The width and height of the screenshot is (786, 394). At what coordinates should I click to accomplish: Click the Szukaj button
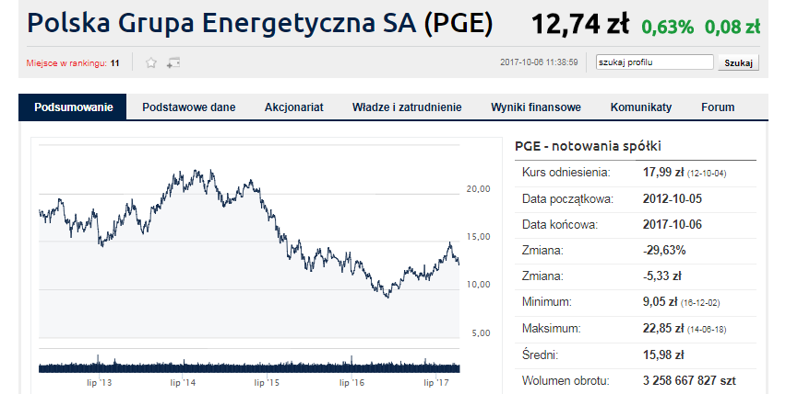click(x=738, y=63)
